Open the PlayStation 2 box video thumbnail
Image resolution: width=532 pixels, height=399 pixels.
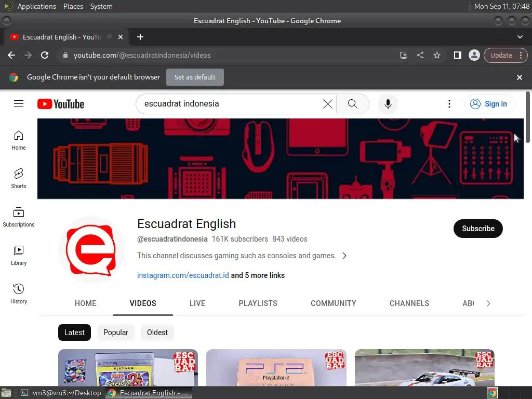(276, 367)
